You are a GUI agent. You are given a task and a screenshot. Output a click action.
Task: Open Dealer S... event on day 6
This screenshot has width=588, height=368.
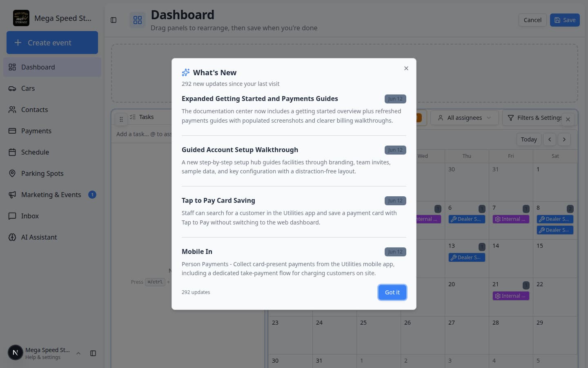467,219
